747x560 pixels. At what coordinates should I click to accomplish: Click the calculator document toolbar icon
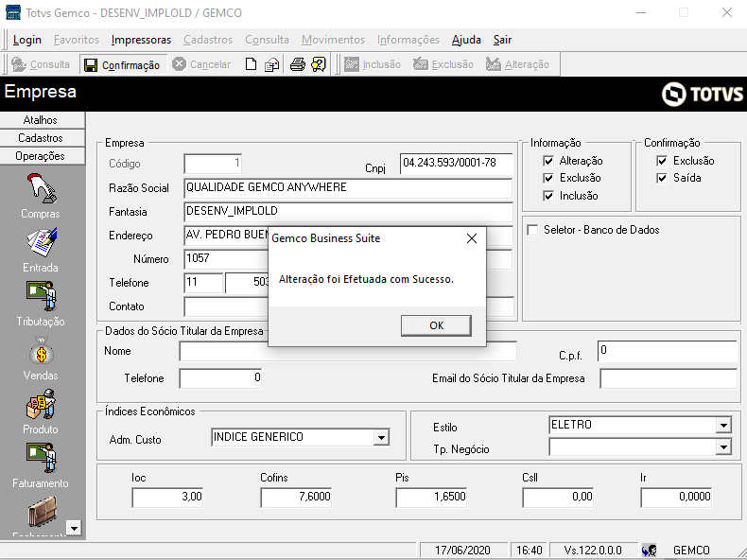pyautogui.click(x=272, y=64)
